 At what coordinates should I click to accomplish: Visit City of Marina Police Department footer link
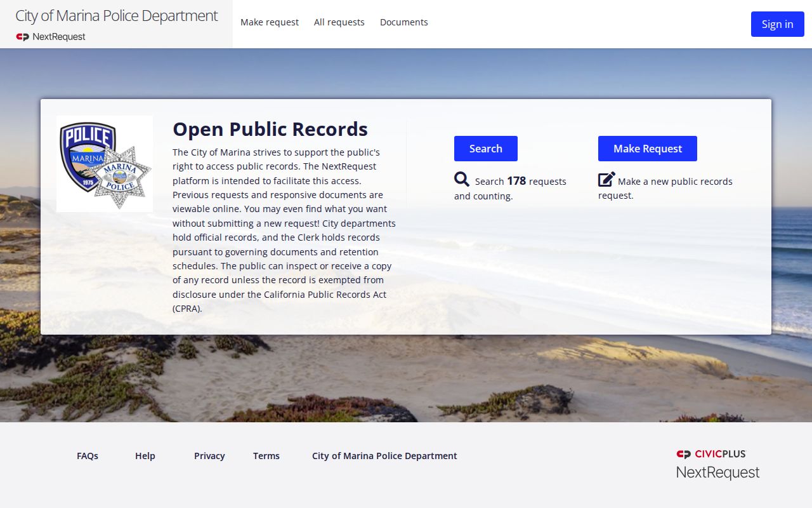pos(384,456)
